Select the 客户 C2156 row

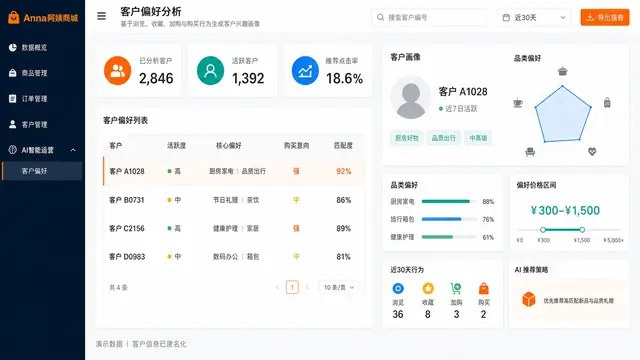point(234,228)
